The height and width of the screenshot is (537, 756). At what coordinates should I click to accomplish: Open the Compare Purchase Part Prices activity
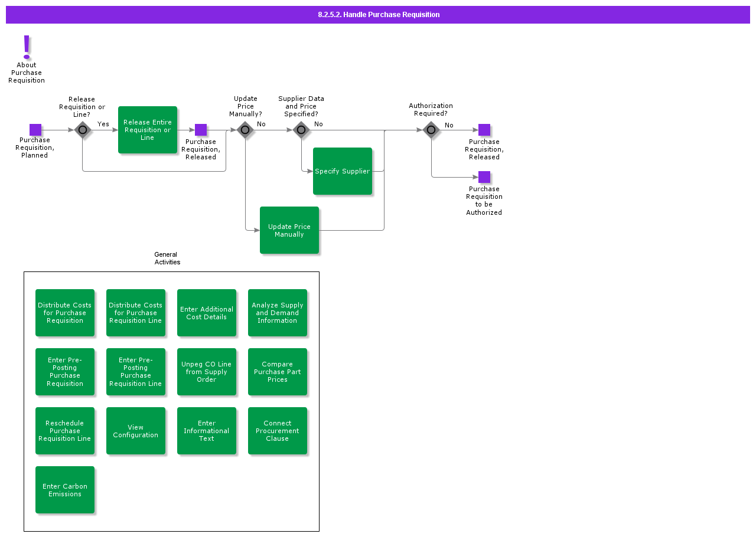pos(278,372)
